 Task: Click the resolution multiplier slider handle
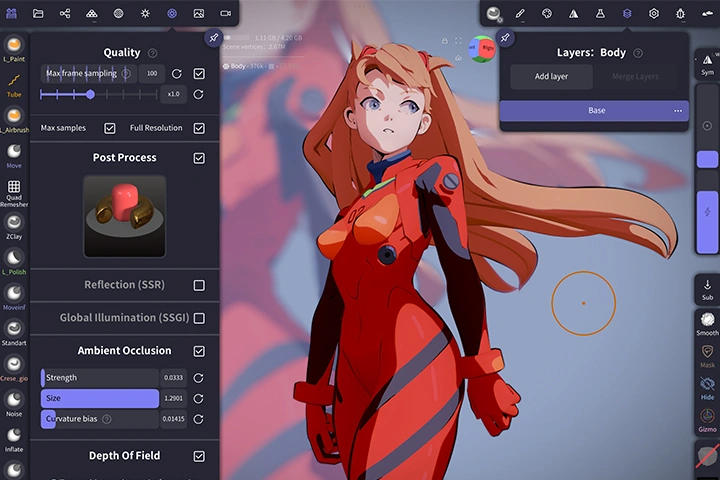point(90,94)
